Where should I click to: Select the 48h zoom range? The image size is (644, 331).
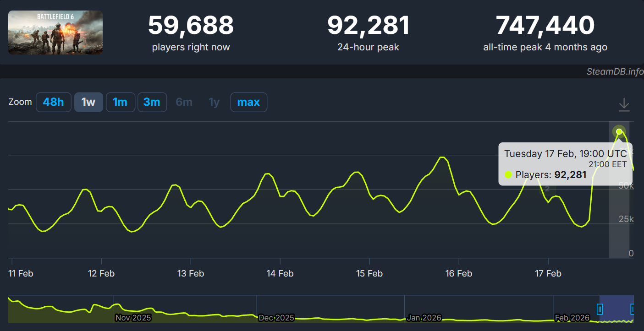pyautogui.click(x=54, y=102)
